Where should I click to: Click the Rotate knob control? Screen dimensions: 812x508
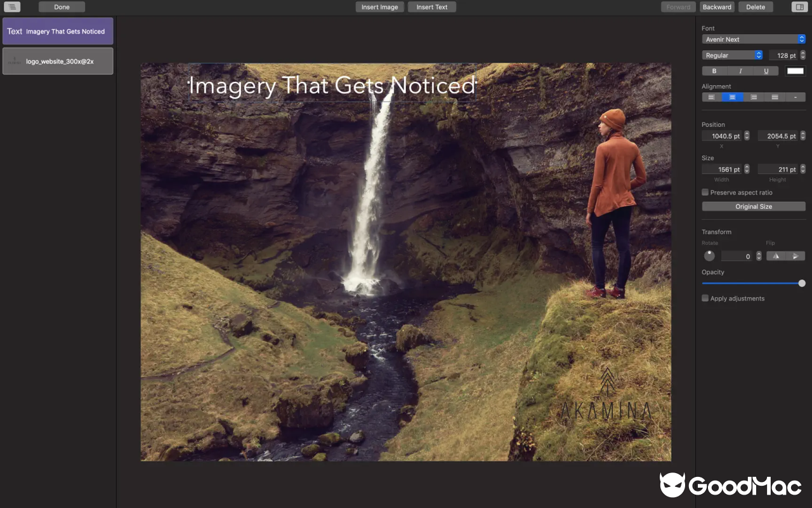tap(709, 255)
